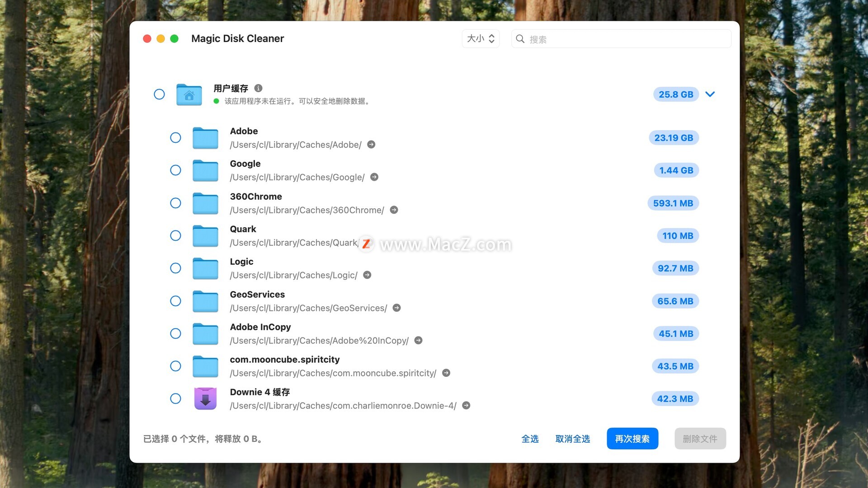Image resolution: width=868 pixels, height=488 pixels.
Task: Click the 110 MB size badge
Action: 678,236
